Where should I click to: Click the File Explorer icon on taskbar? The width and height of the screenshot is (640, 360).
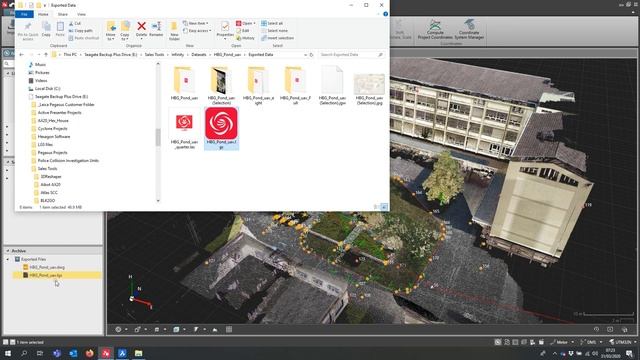pos(138,353)
